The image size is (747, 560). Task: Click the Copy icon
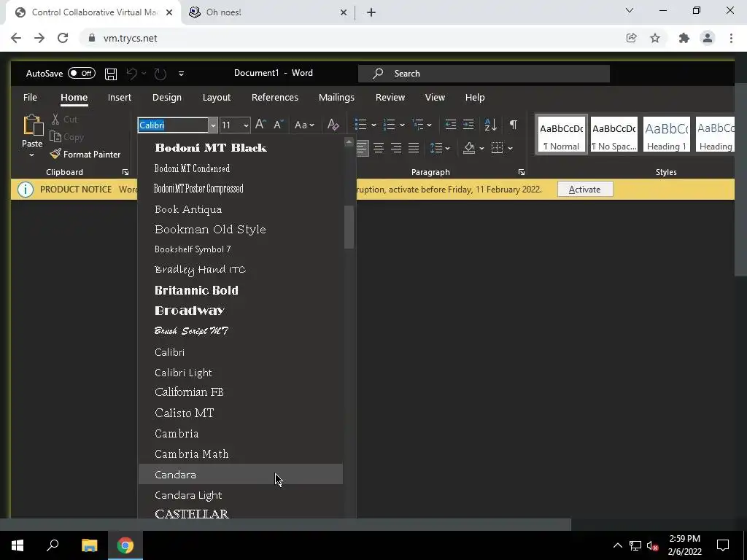click(55, 136)
